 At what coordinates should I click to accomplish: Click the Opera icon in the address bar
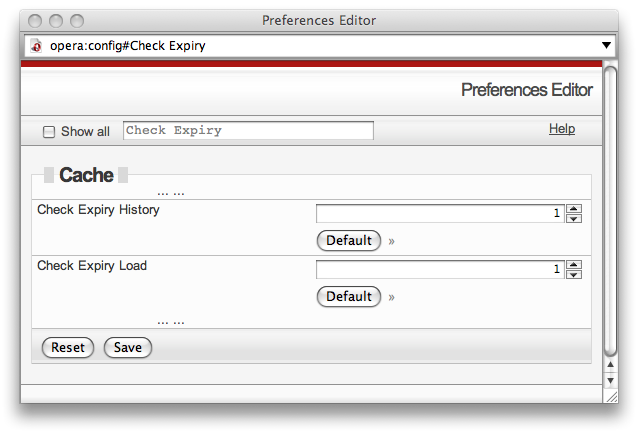pyautogui.click(x=36, y=46)
